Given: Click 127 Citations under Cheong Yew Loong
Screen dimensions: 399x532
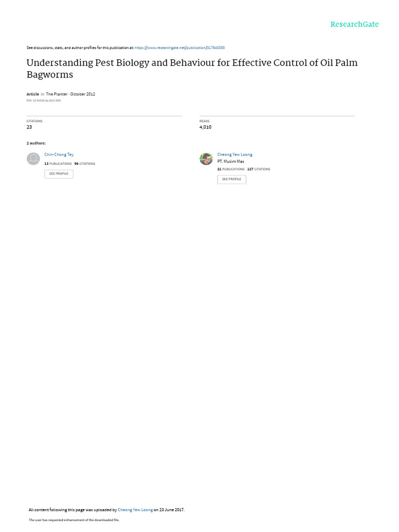Looking at the screenshot, I should [259, 169].
